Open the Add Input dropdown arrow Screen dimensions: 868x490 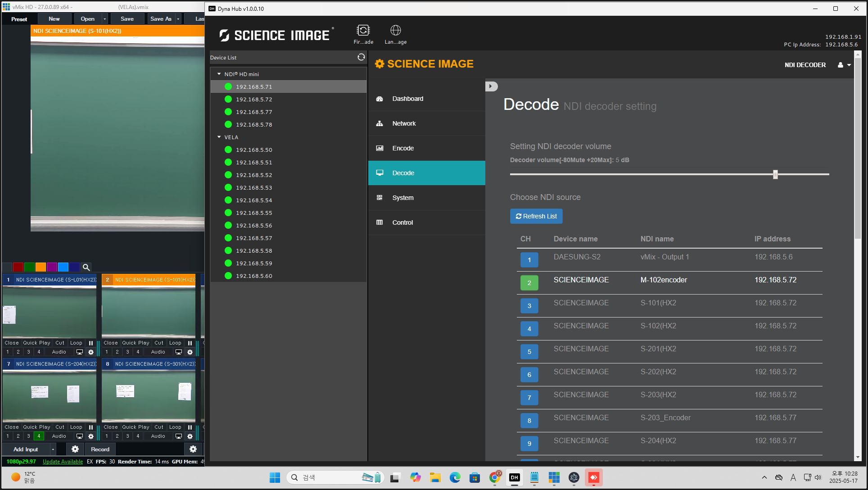tap(53, 449)
